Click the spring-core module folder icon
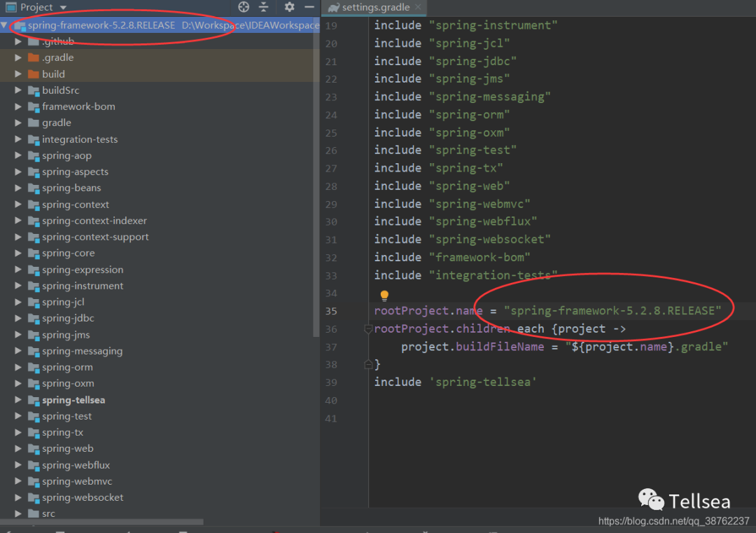 [x=34, y=254]
